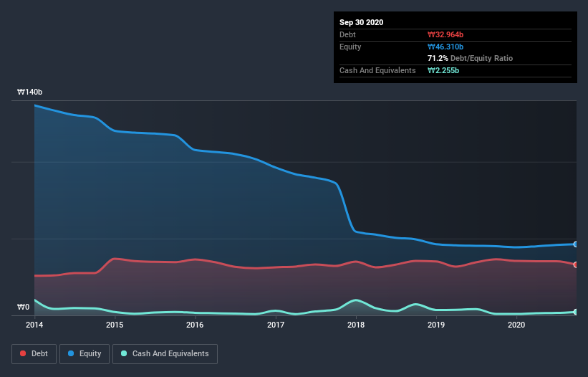Click the 2015 x-axis label
588x377 pixels.
coord(115,325)
